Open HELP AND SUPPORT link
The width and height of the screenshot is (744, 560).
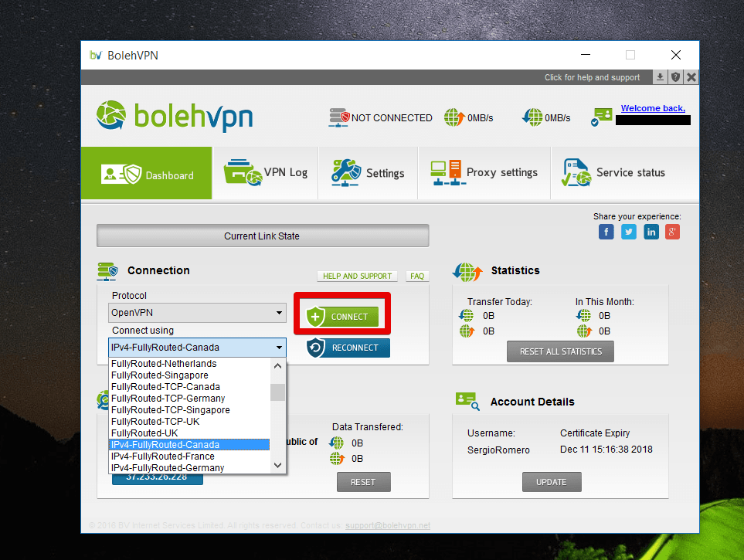(357, 277)
